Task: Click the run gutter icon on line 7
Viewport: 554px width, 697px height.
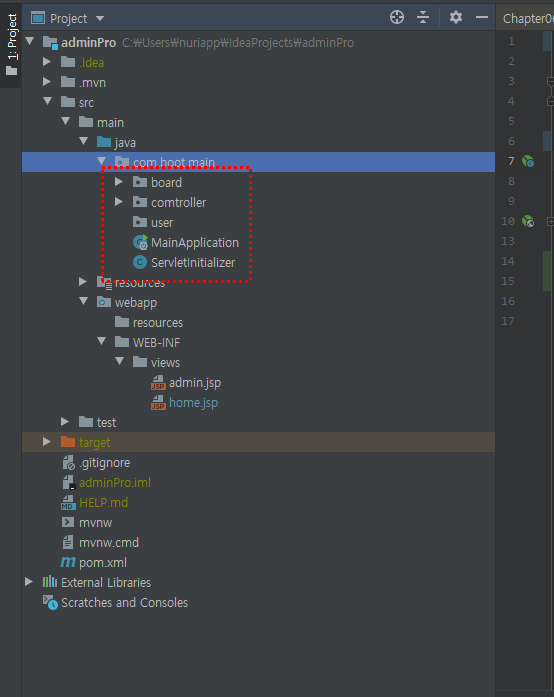Action: (528, 161)
